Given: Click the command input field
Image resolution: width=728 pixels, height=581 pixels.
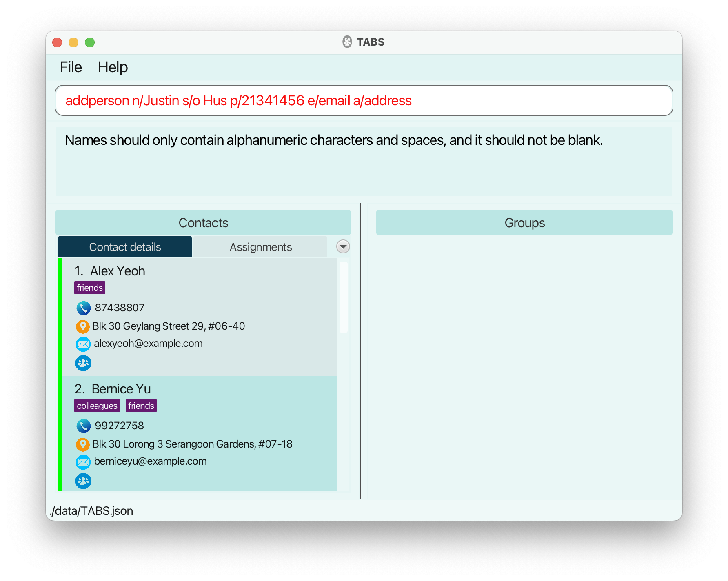Looking at the screenshot, I should pos(364,100).
